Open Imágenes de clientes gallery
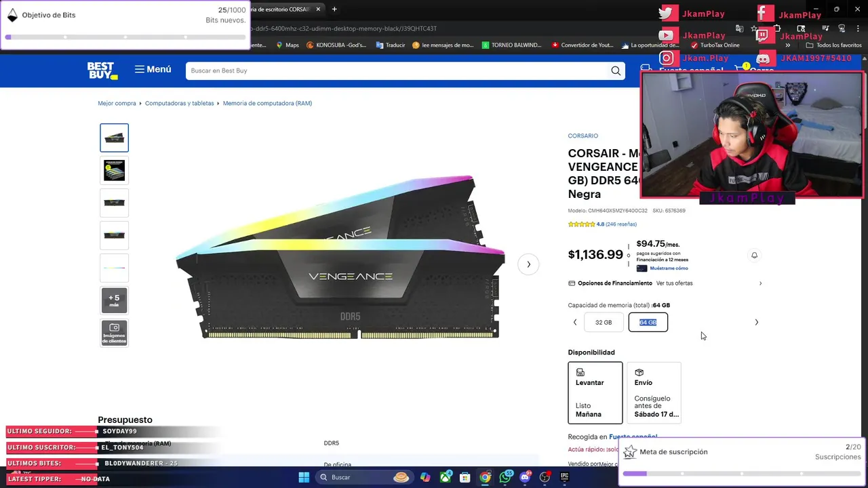868x488 pixels. (x=114, y=333)
